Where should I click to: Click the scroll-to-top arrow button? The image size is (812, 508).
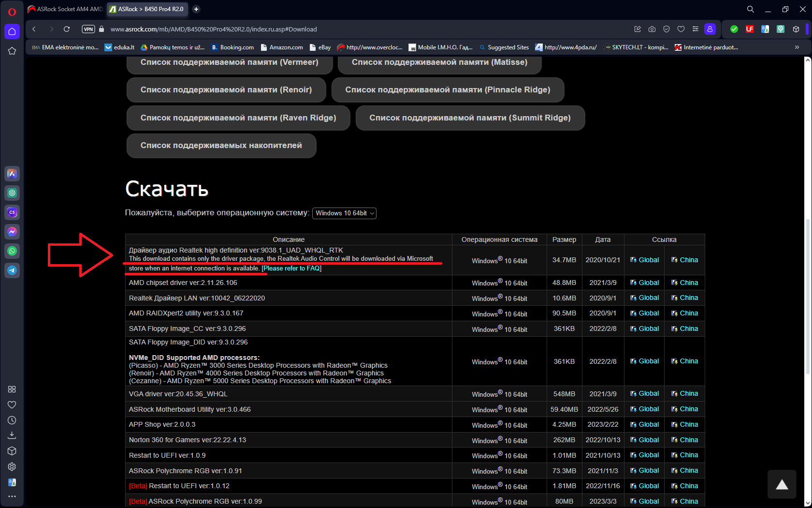(x=782, y=484)
